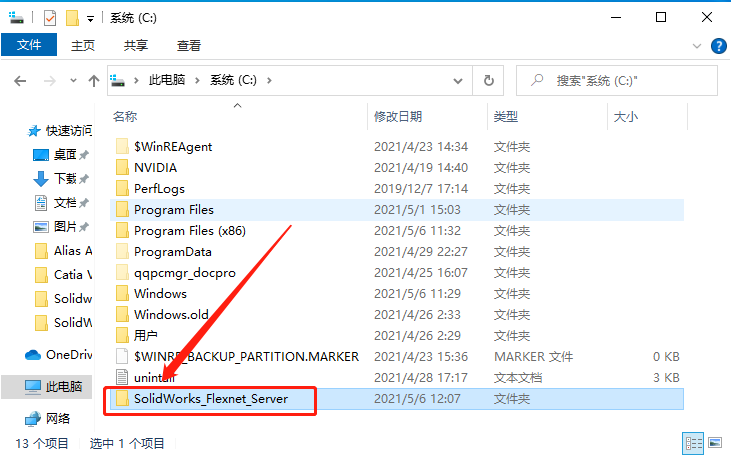Click the date 2021/5/6 12:07

[x=417, y=399]
